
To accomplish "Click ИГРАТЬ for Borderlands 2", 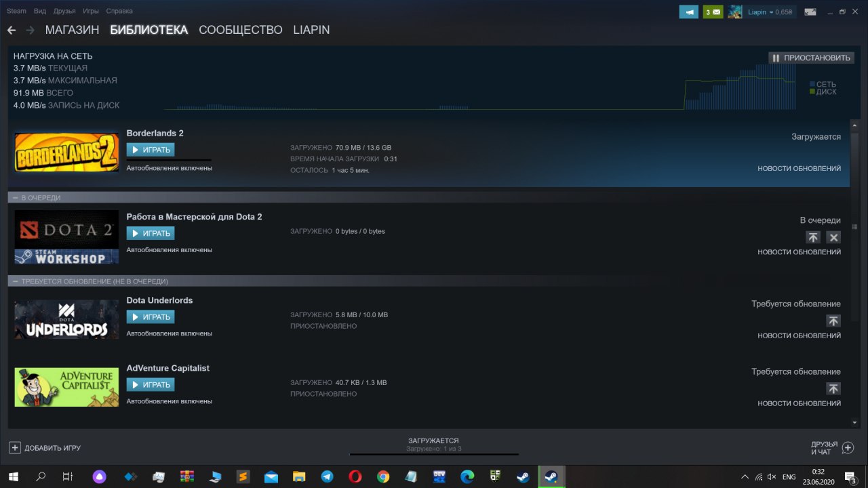I will click(x=151, y=150).
